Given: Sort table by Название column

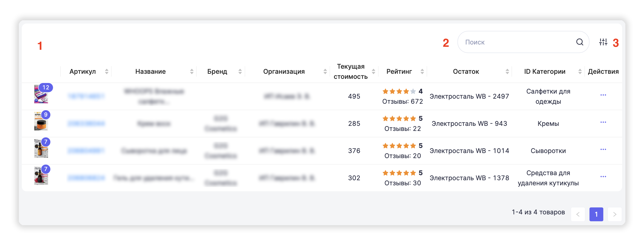Looking at the screenshot, I should (x=192, y=72).
